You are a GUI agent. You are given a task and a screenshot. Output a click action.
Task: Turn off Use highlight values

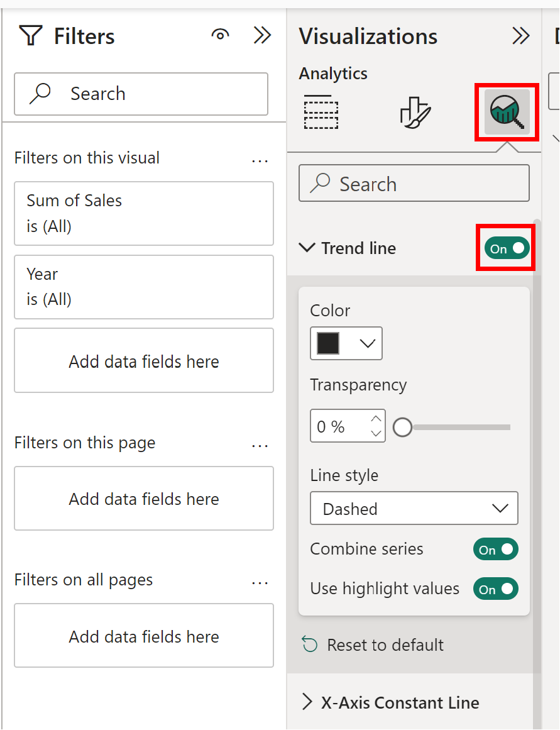496,589
